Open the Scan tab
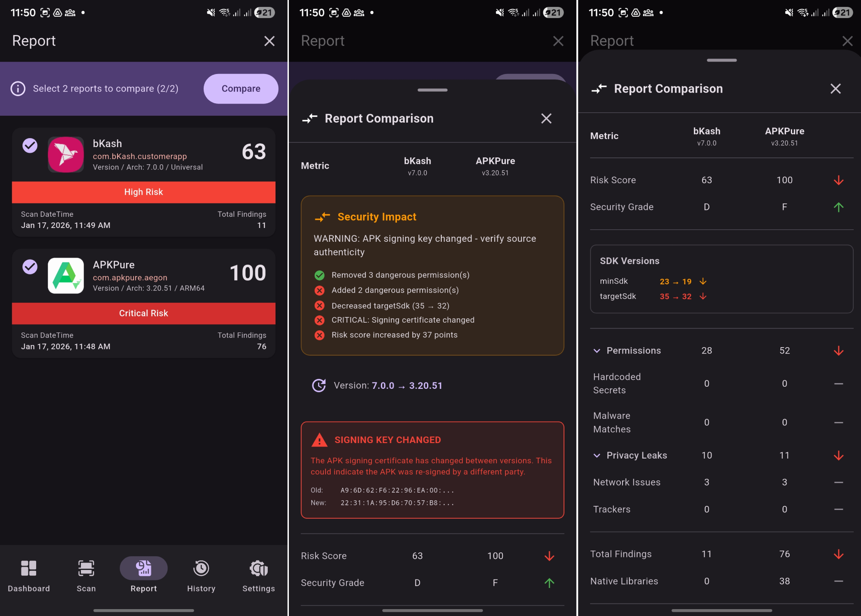This screenshot has height=616, width=861. point(86,576)
